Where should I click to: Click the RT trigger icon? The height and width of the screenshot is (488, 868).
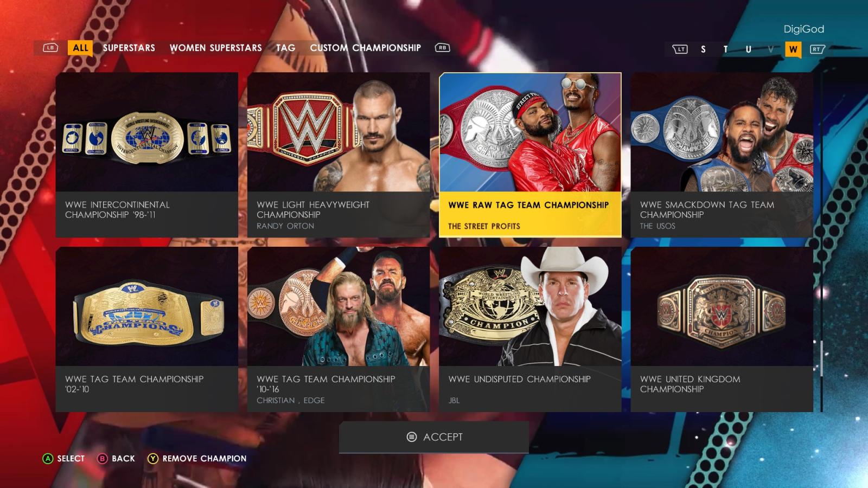tap(817, 49)
